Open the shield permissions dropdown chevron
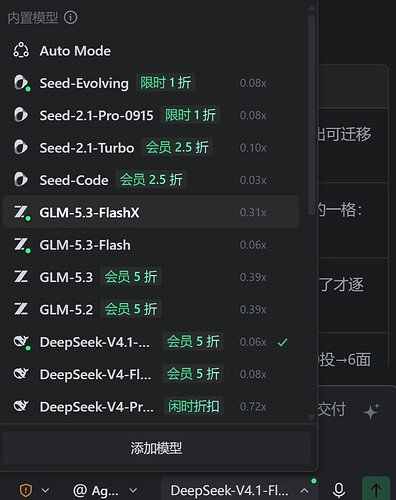The width and height of the screenshot is (396, 500). (45, 490)
